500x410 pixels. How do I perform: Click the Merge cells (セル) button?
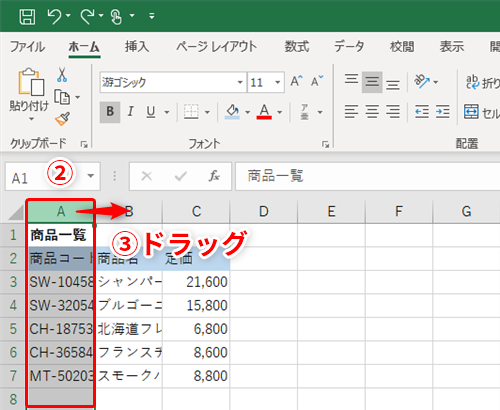(482, 112)
